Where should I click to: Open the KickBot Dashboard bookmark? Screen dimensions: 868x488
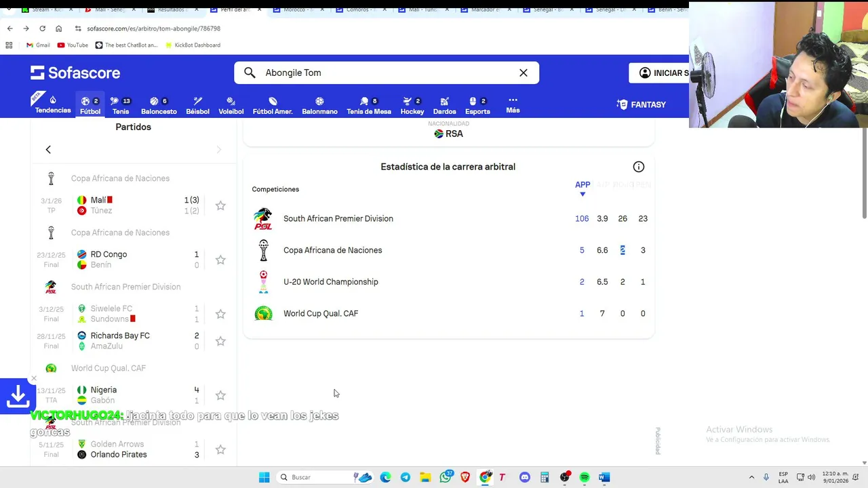(193, 45)
